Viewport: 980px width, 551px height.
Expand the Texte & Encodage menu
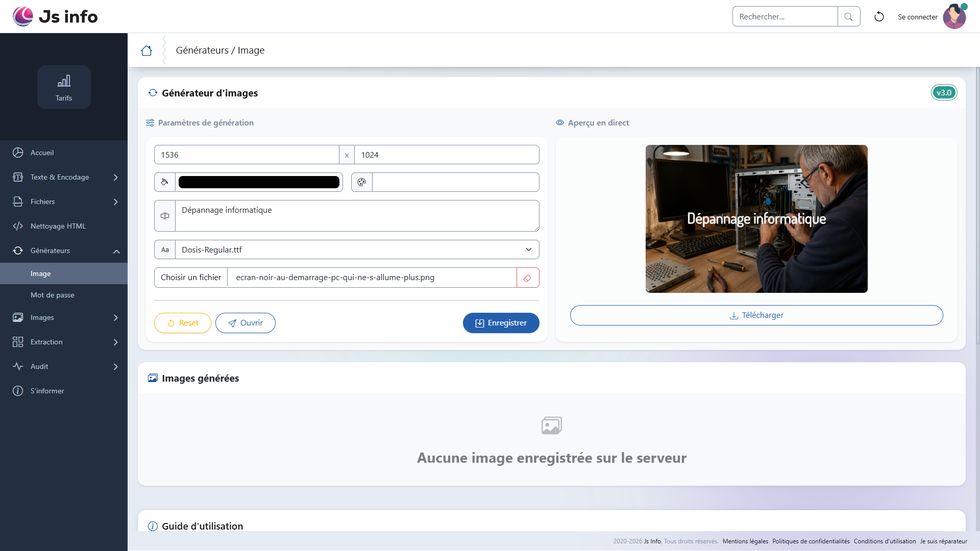tap(64, 177)
